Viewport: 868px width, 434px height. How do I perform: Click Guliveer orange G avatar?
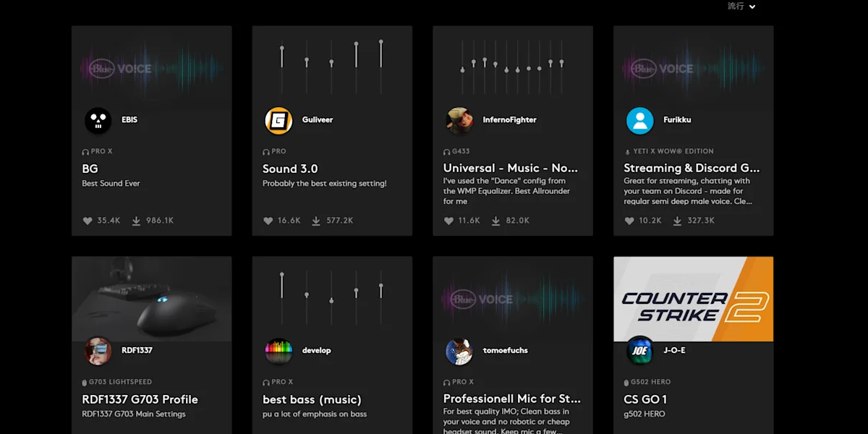(278, 120)
